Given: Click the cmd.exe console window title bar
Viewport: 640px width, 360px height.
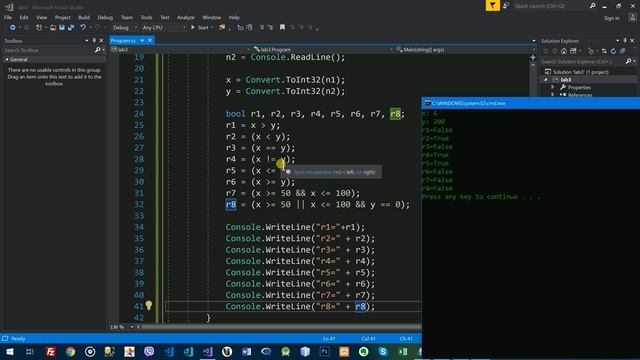Looking at the screenshot, I should point(531,103).
